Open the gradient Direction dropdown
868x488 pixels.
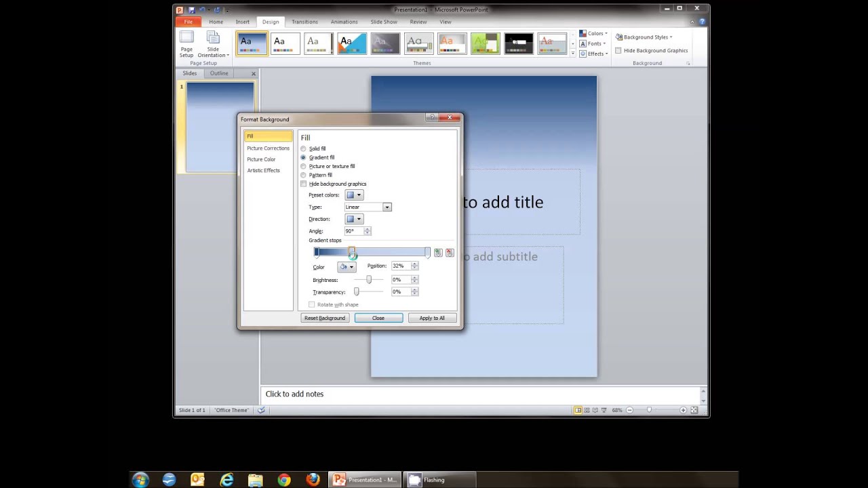pyautogui.click(x=354, y=219)
